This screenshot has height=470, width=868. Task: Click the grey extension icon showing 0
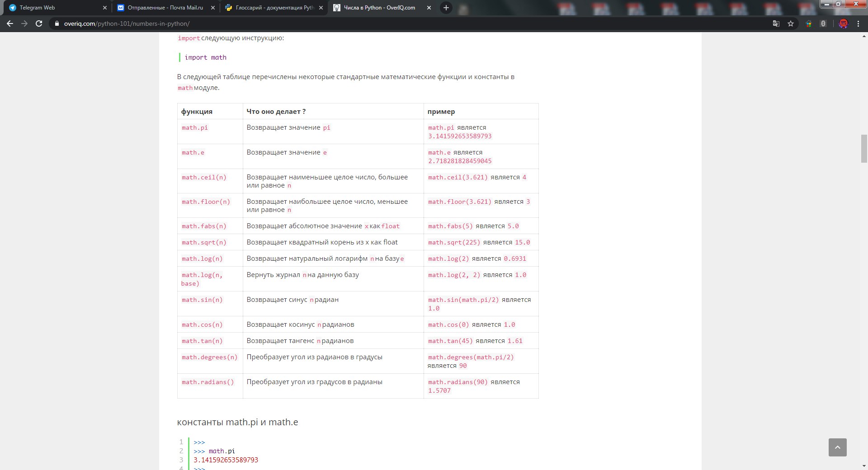(823, 23)
